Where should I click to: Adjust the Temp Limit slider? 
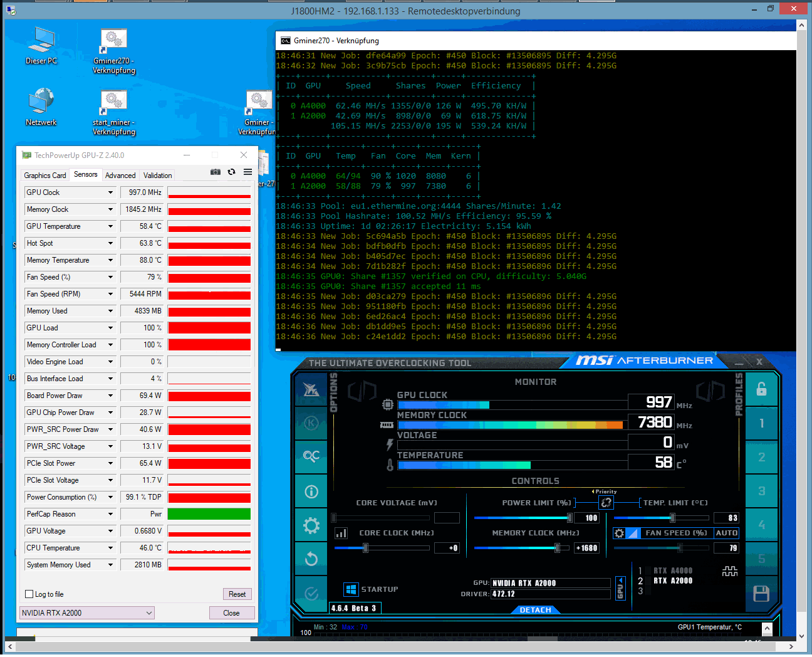662,518
